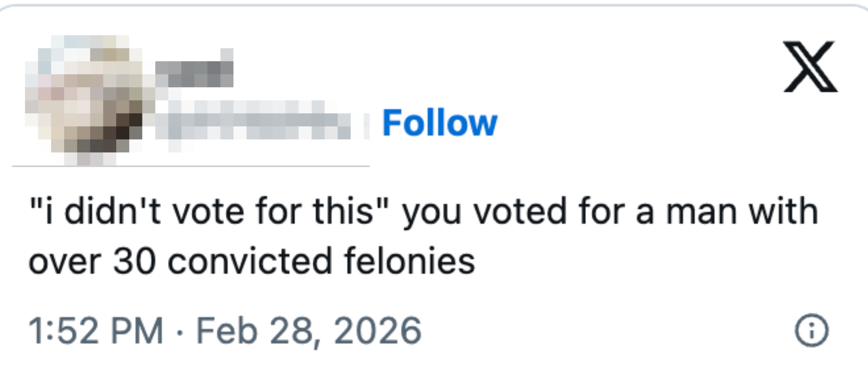Click the tweet body text
The image size is (868, 379).
click(423, 236)
